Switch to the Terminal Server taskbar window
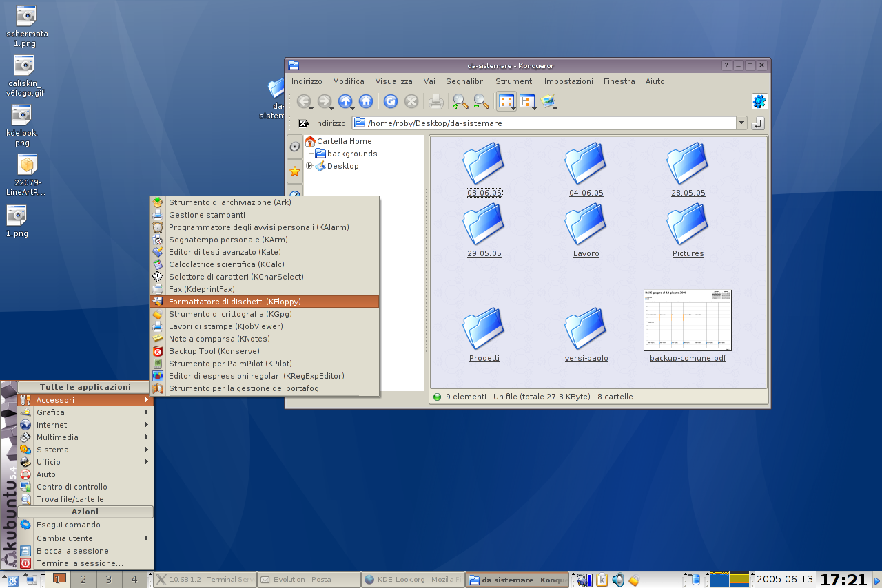Image resolution: width=882 pixels, height=588 pixels. (x=205, y=580)
